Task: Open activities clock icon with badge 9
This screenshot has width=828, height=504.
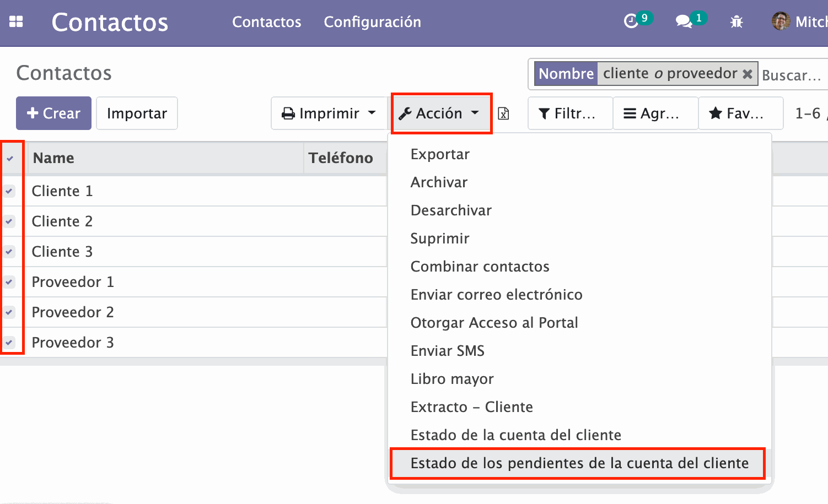Action: pos(638,20)
